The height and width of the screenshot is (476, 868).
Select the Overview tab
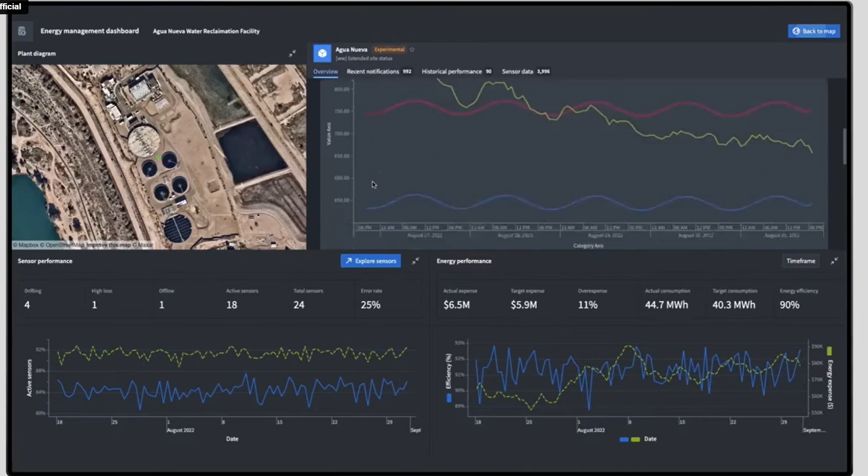click(325, 71)
